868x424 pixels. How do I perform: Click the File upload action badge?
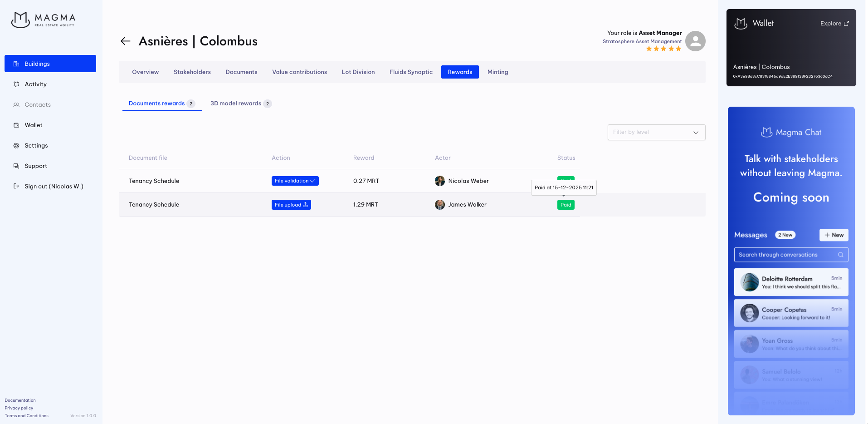[291, 205]
